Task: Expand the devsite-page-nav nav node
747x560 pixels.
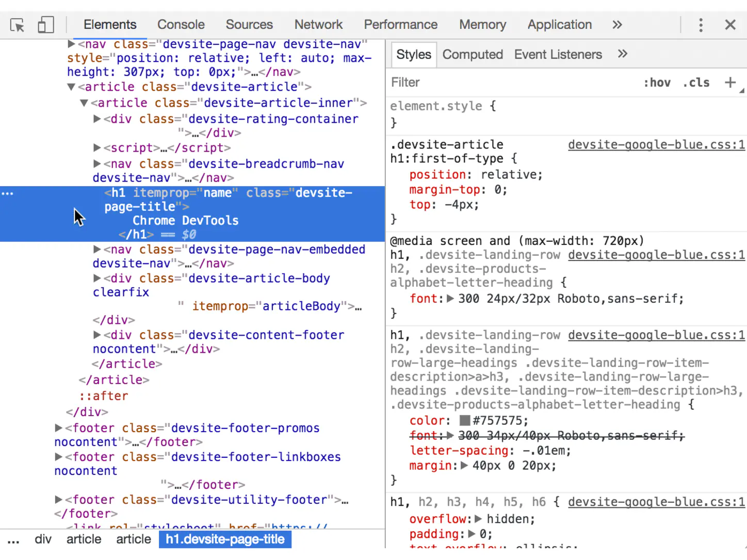Action: tap(72, 44)
